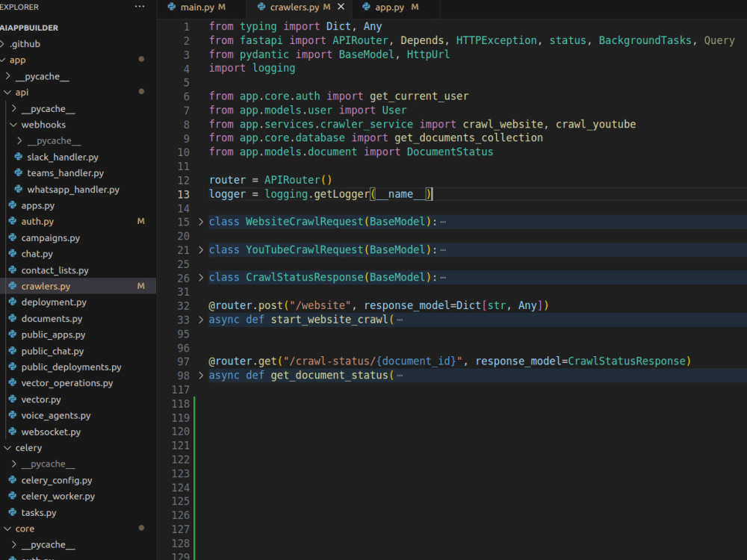Click 'crawl_youtube' on line 8
The image size is (747, 560).
click(595, 124)
